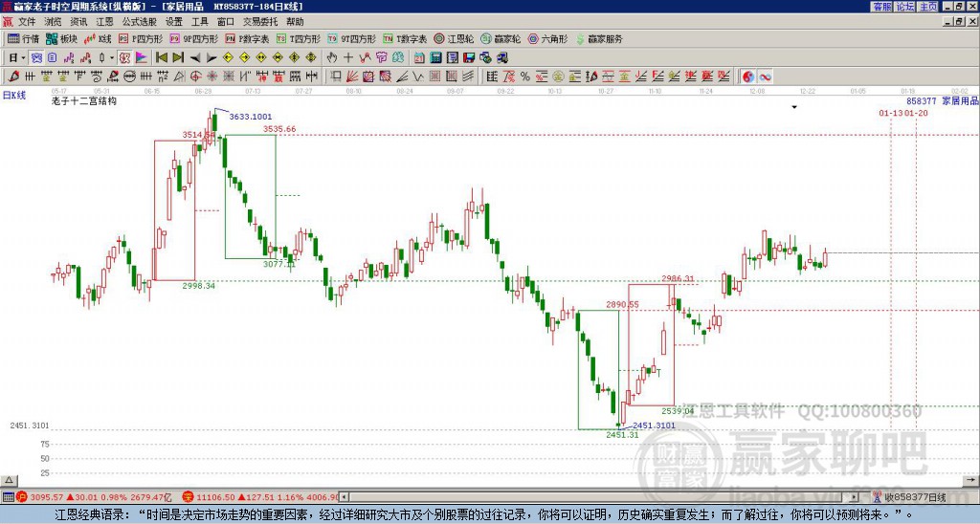Open the P四方形 tool
This screenshot has width=980, height=524.
click(x=141, y=38)
